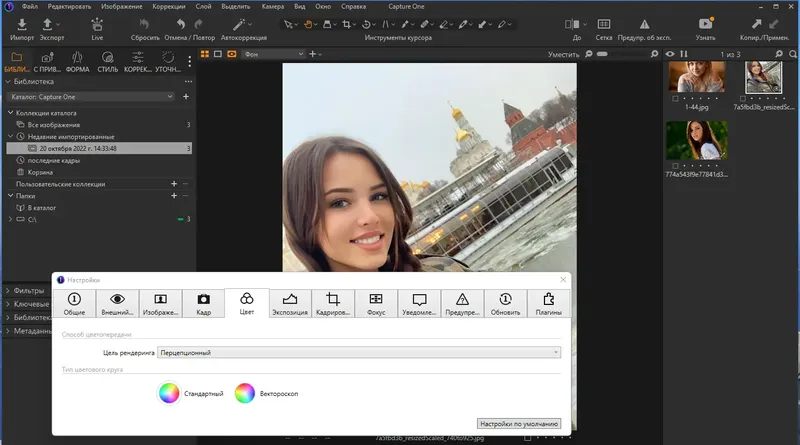Click the Настройки по умолчанию button
This screenshot has height=445, width=800.
click(x=518, y=423)
